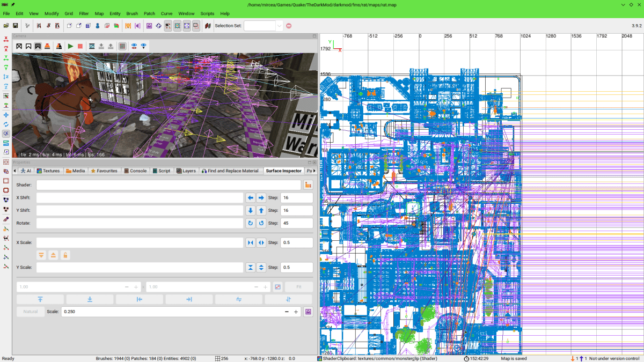
Task: Decrease Scale value with minus stepper
Action: point(287,312)
